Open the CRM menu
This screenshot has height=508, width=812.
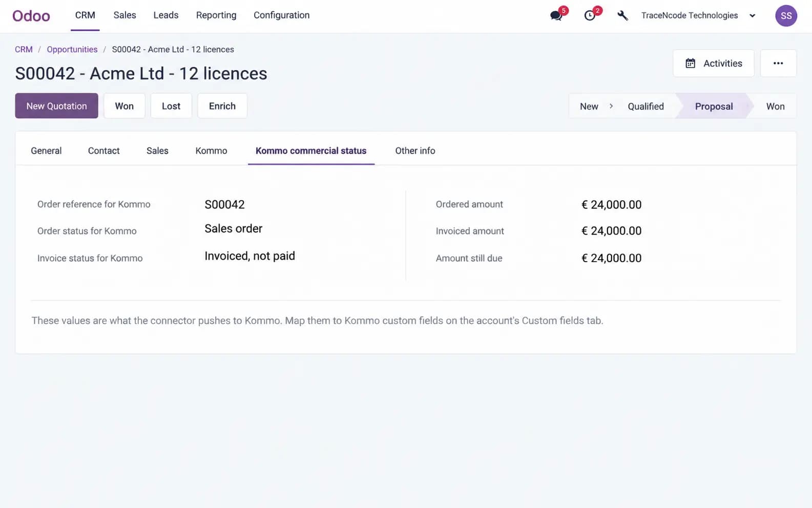(85, 15)
